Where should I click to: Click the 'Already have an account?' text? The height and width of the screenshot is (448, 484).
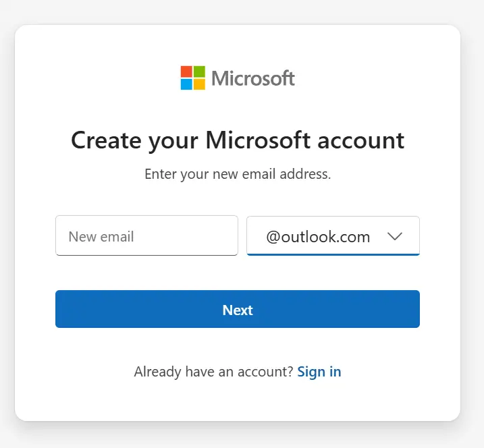213,372
